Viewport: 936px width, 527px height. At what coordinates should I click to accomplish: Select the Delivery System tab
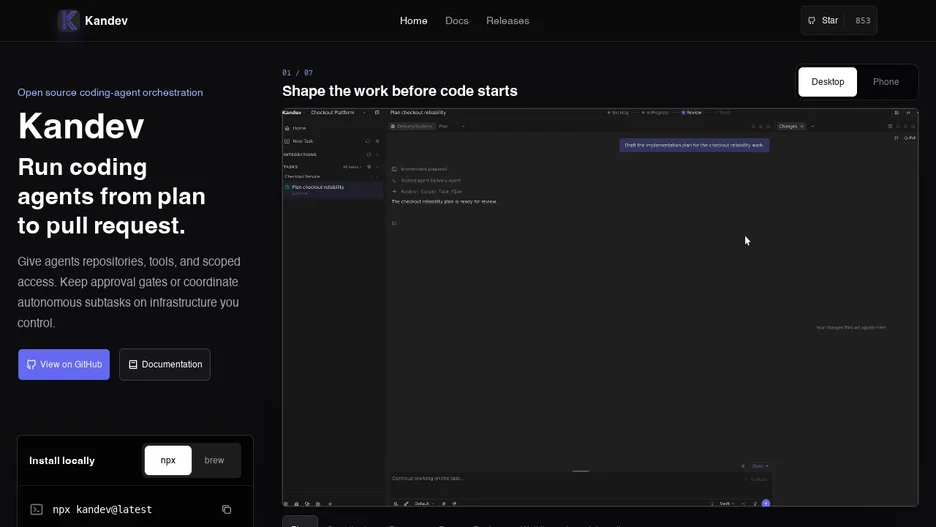[411, 127]
